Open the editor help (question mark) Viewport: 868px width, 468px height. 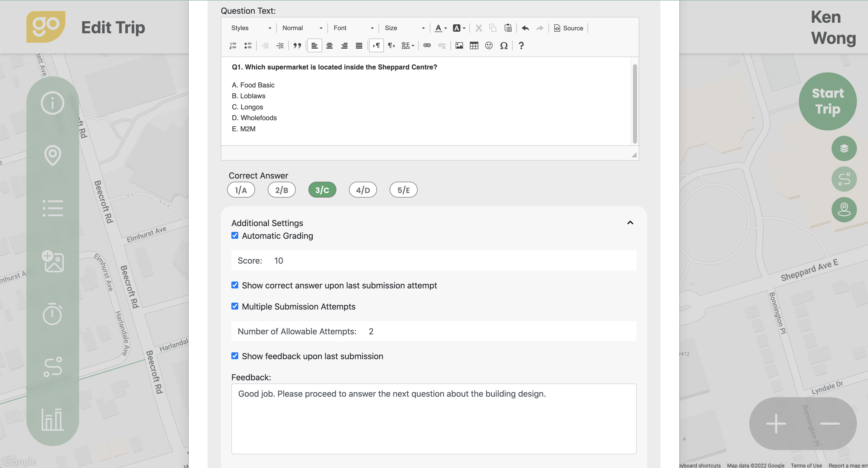click(x=521, y=45)
